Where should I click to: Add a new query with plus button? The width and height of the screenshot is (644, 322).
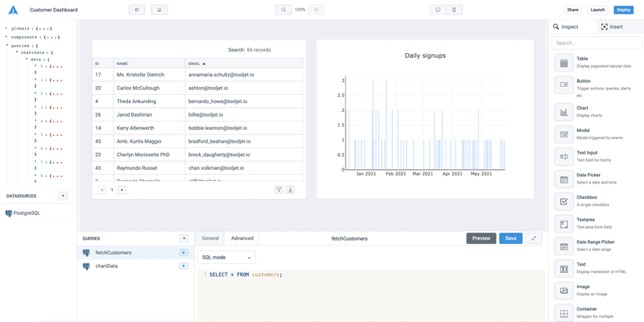coord(184,238)
